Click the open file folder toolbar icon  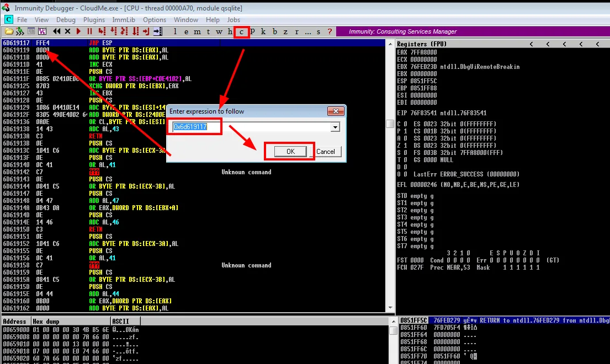[x=9, y=31]
